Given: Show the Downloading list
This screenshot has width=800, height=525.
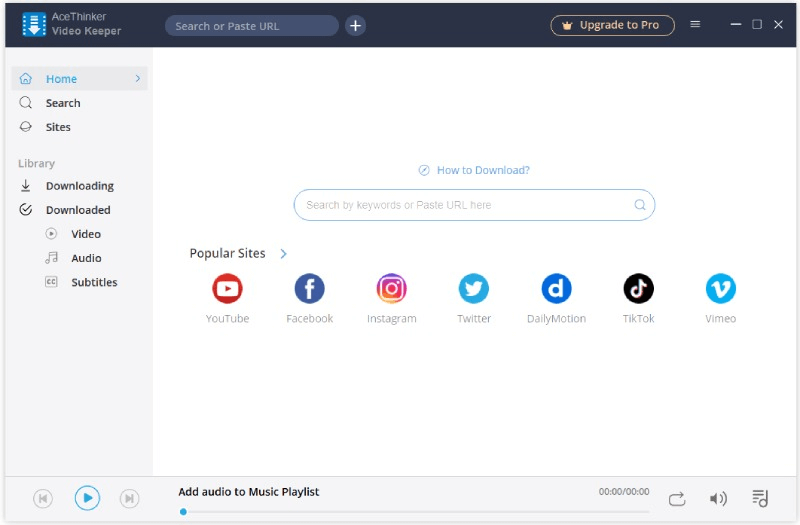Looking at the screenshot, I should click(x=80, y=186).
